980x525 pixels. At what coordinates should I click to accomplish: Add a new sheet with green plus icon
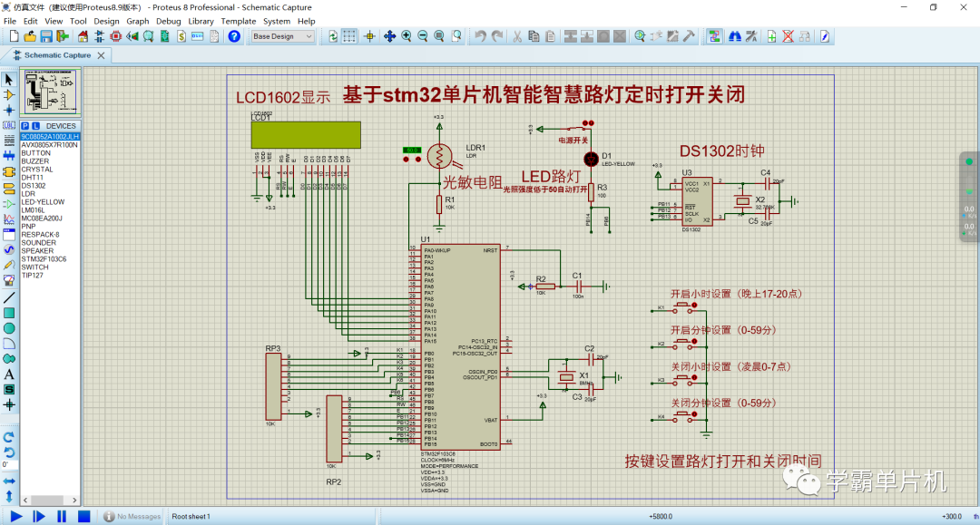(x=772, y=36)
